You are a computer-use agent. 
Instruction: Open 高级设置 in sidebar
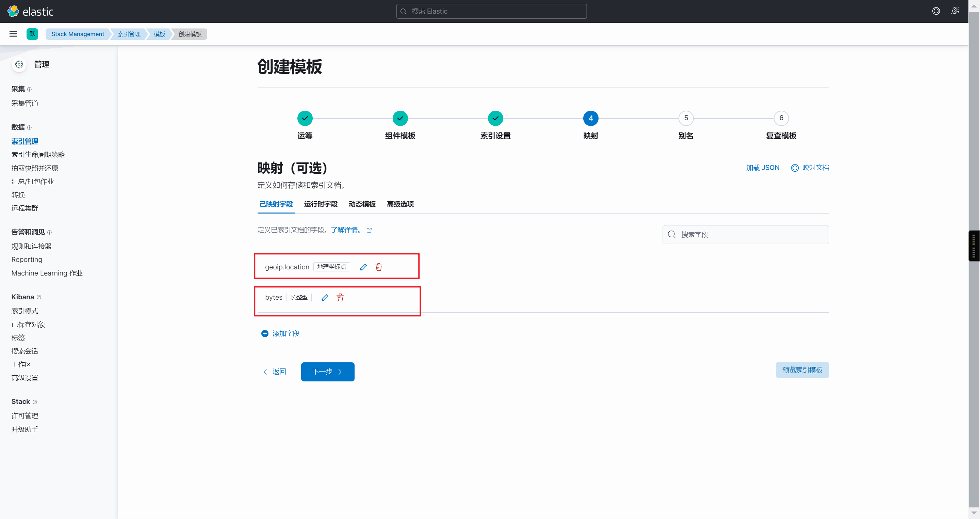coord(25,378)
